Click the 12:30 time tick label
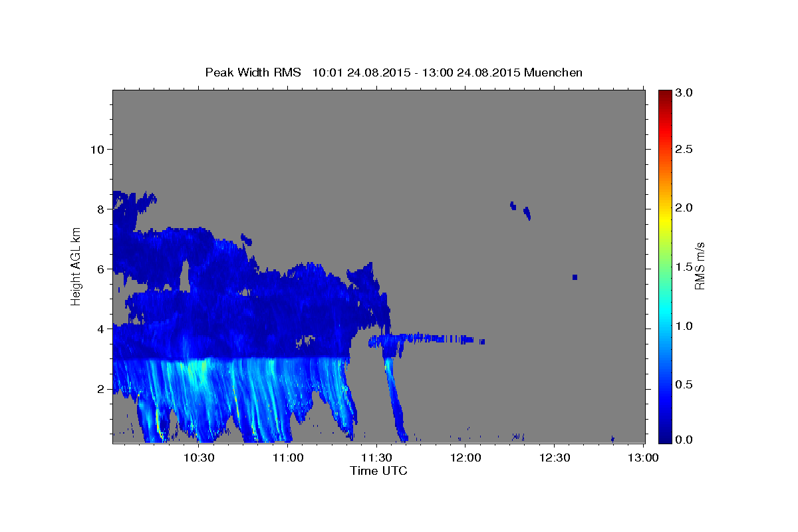 (555, 458)
